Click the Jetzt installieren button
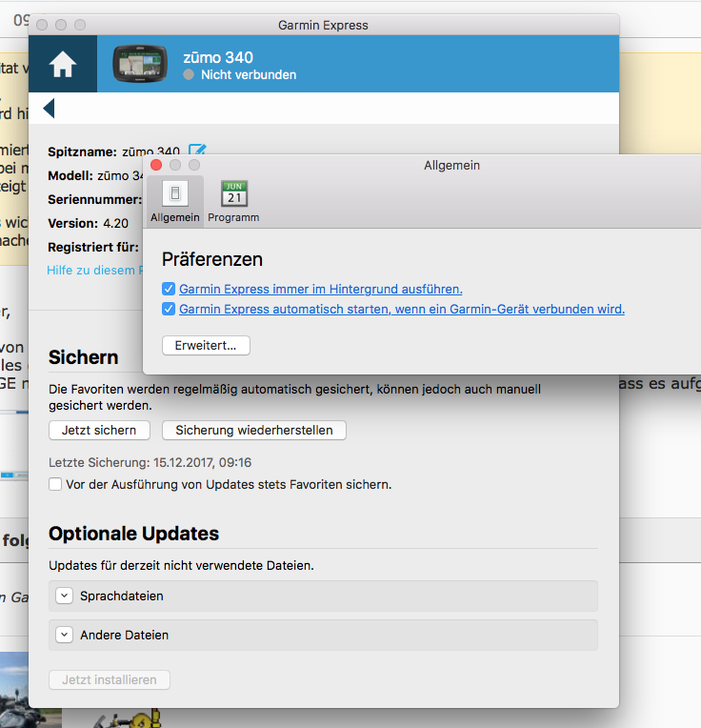Viewport: 701px width, 728px height. point(110,679)
